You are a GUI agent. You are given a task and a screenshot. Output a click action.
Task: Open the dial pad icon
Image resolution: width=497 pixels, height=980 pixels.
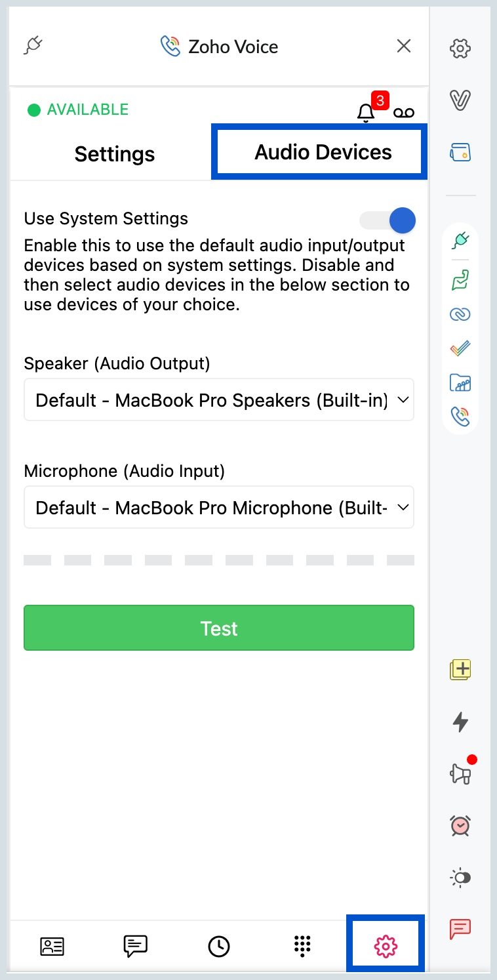pos(302,946)
